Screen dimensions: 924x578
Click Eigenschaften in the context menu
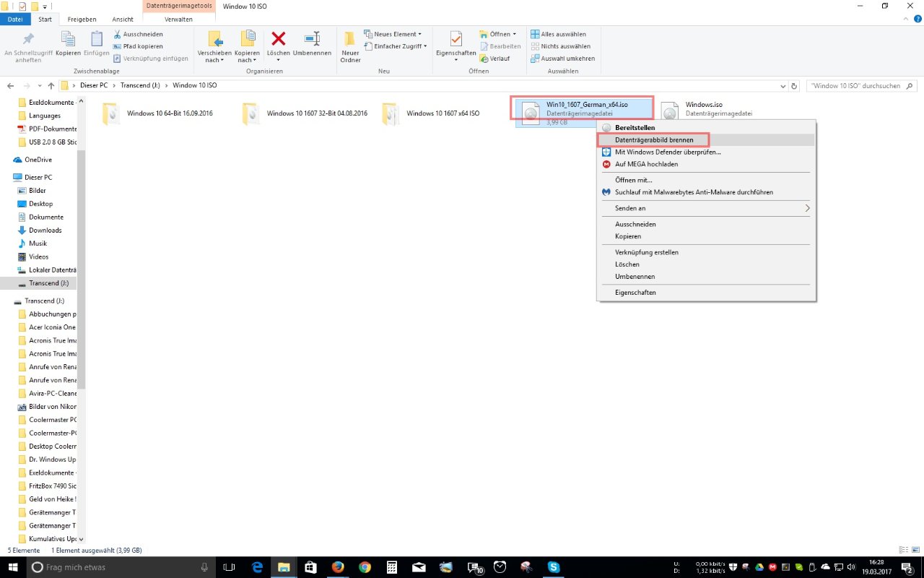pyautogui.click(x=707, y=293)
